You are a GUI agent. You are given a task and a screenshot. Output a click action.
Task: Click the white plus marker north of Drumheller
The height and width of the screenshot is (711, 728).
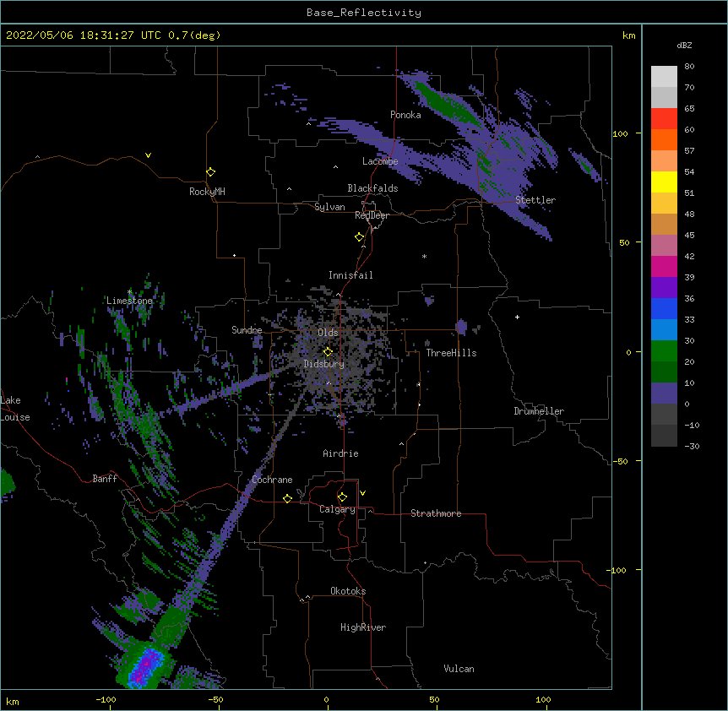[x=517, y=317]
